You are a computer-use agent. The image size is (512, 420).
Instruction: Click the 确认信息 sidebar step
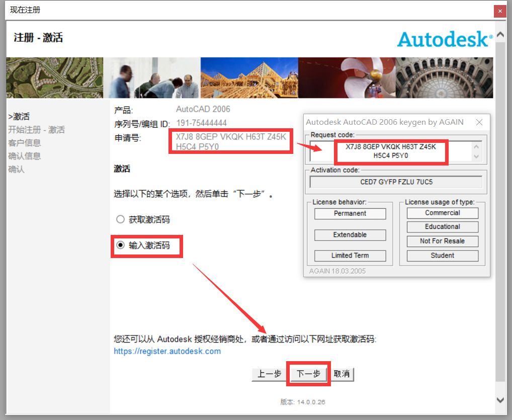click(25, 156)
